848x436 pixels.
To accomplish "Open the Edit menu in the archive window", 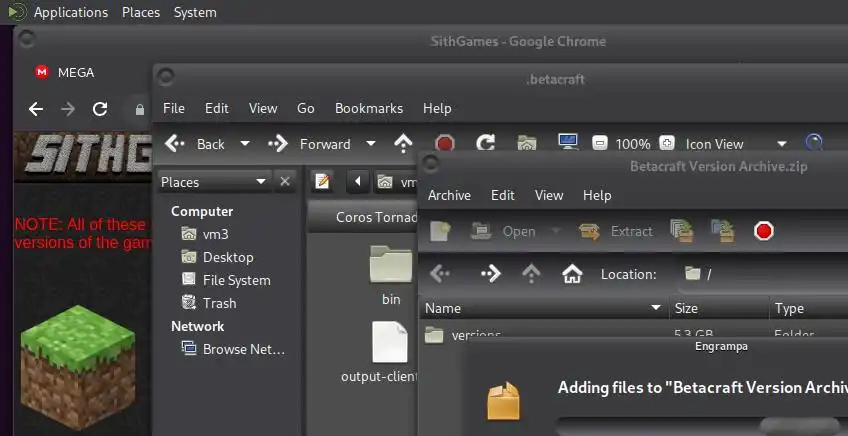I will tap(502, 195).
